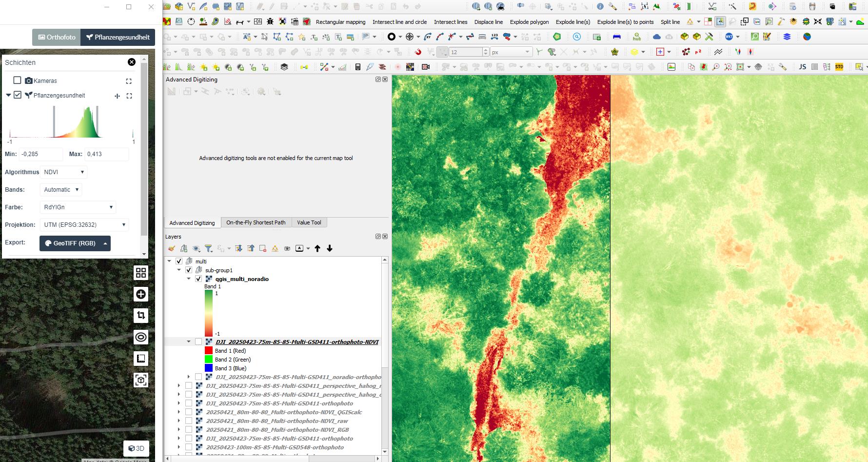Collapse the sub-group1 tree item
Image resolution: width=868 pixels, height=462 pixels.
[179, 270]
